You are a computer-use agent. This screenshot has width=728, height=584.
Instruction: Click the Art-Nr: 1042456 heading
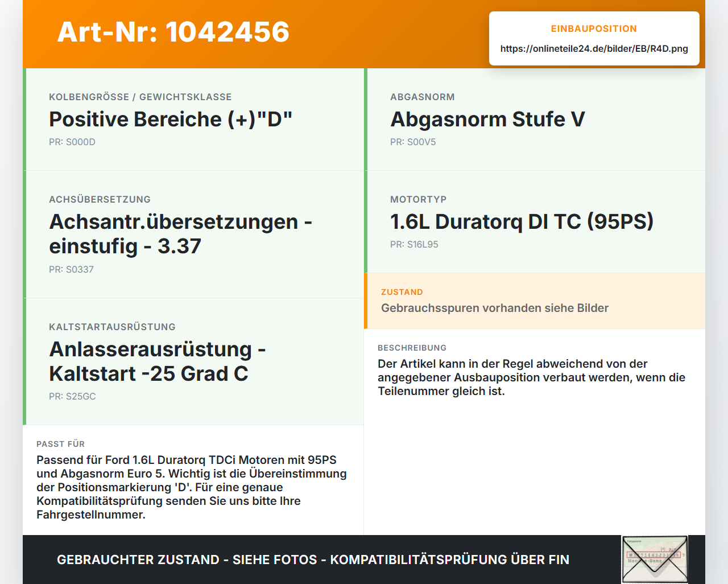pos(173,32)
